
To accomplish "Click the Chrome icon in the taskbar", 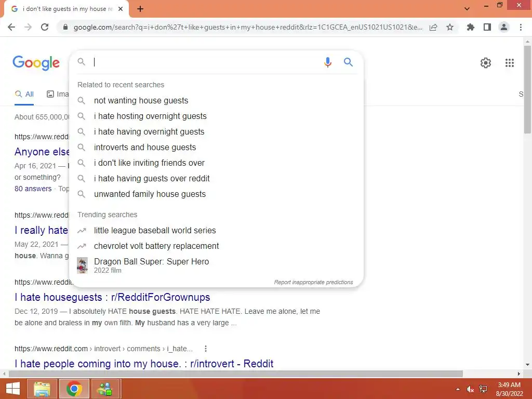I will pos(74,389).
